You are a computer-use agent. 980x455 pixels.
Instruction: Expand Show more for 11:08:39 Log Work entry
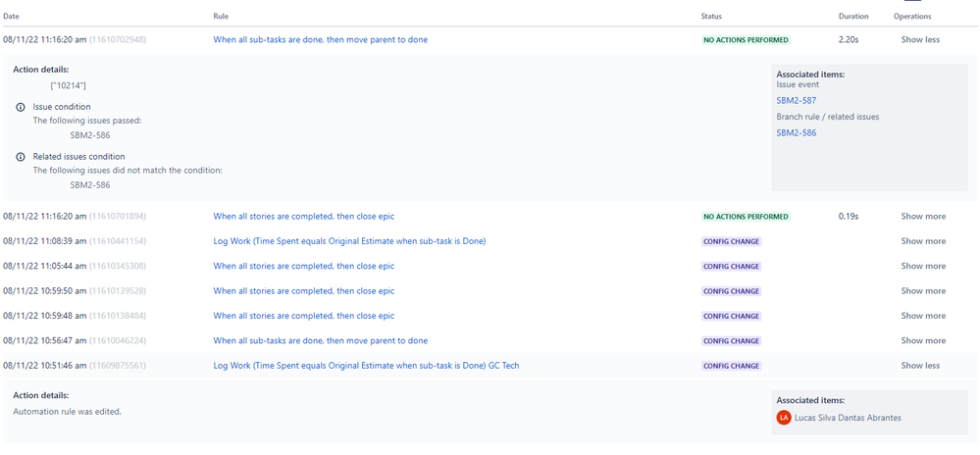click(x=923, y=241)
